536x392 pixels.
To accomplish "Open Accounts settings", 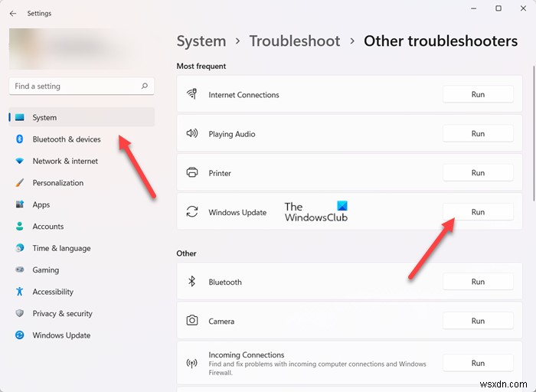I will coord(82,227).
